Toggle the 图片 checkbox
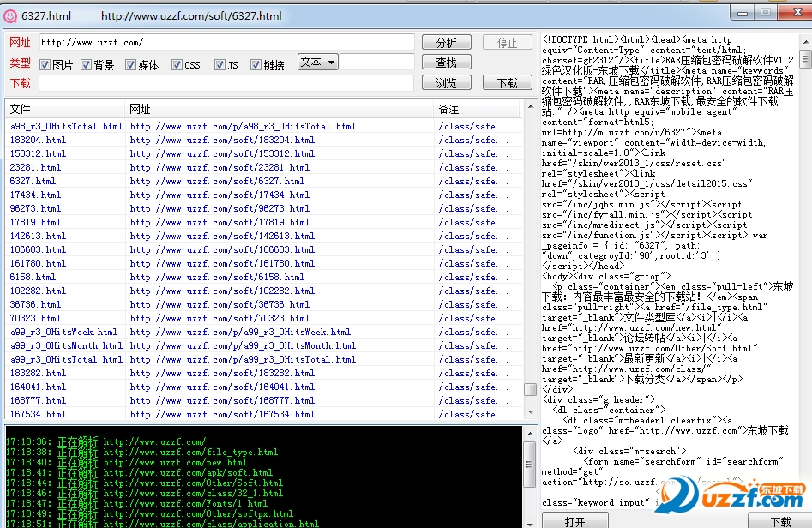 click(45, 64)
